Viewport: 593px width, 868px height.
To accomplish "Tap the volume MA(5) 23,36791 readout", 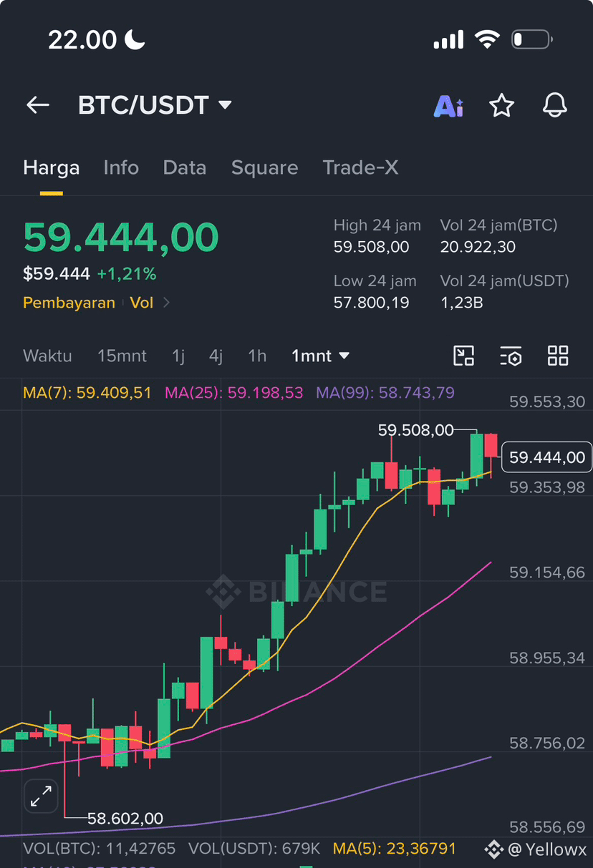I will (395, 849).
